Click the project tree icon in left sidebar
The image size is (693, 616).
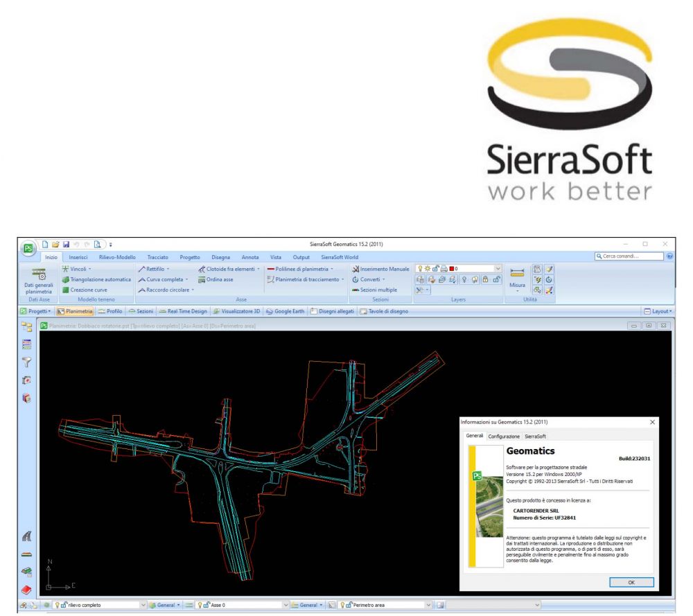tap(26, 327)
